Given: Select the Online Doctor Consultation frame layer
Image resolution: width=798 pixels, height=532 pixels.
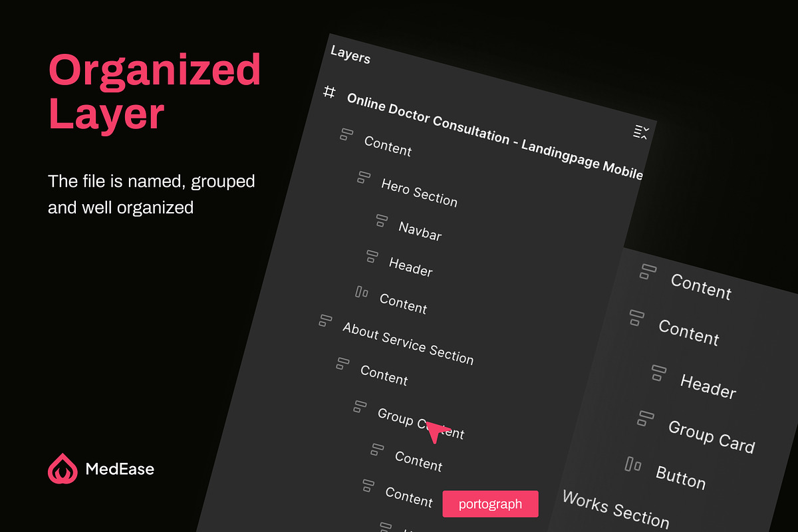Looking at the screenshot, I should point(495,137).
